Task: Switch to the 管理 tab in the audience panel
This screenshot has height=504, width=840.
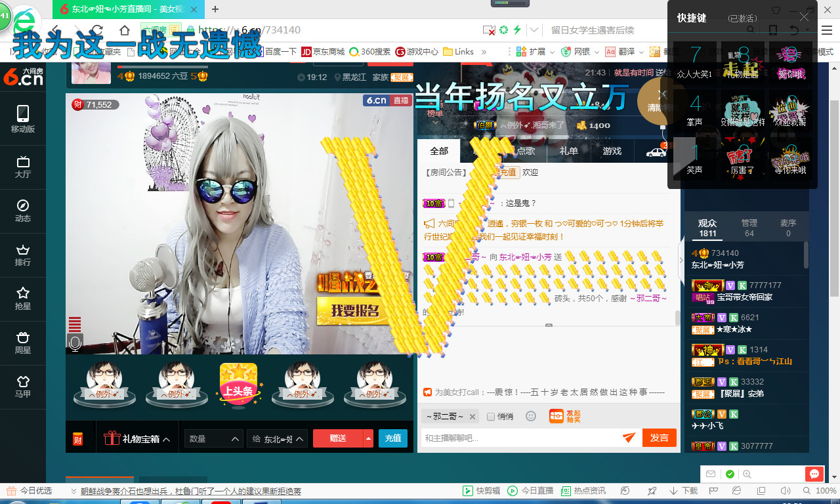Action: [x=749, y=228]
